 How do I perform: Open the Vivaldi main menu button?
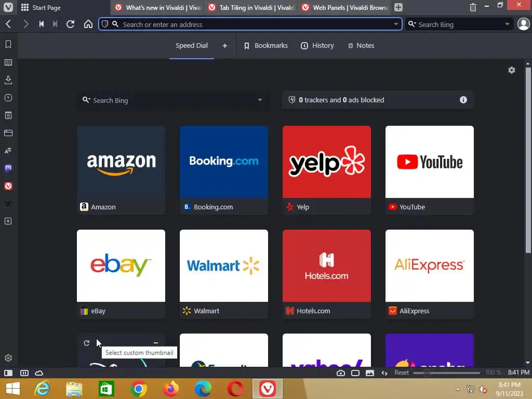pos(8,7)
